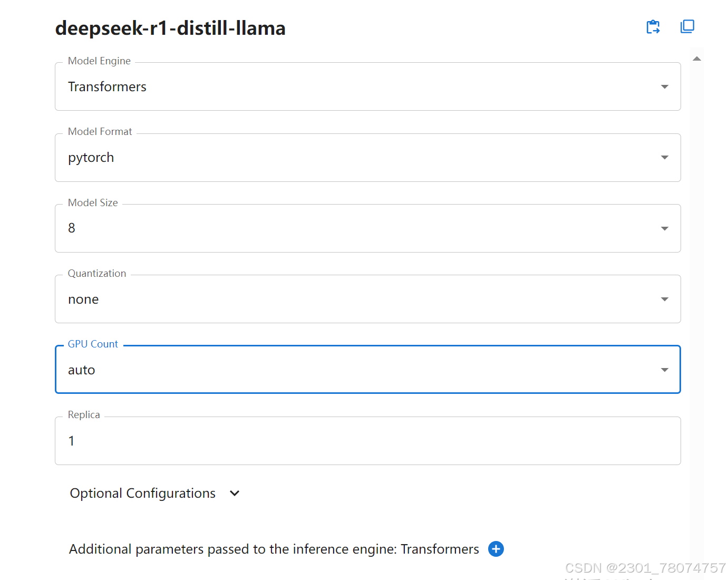Add an additional parameter with the plus icon
Viewport: 728px width, 580px height.
tap(496, 549)
